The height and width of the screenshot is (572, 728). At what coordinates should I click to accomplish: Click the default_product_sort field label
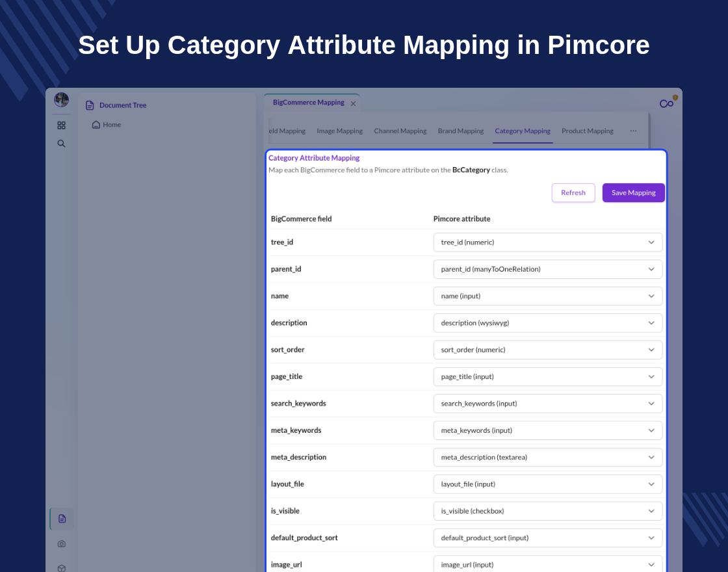point(304,538)
